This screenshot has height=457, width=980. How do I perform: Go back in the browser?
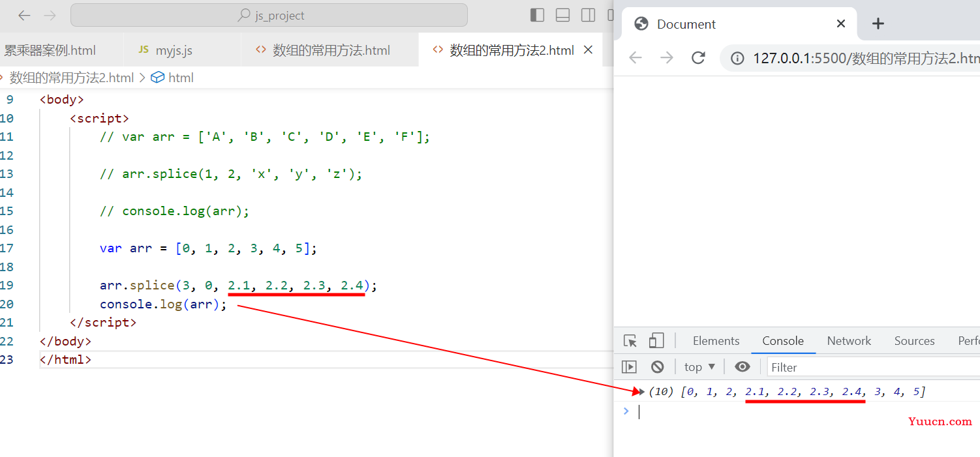click(x=635, y=57)
